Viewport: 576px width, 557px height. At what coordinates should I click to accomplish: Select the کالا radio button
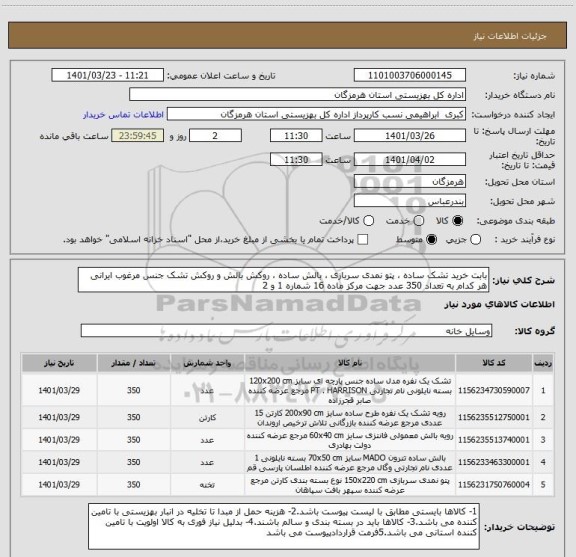pyautogui.click(x=458, y=221)
